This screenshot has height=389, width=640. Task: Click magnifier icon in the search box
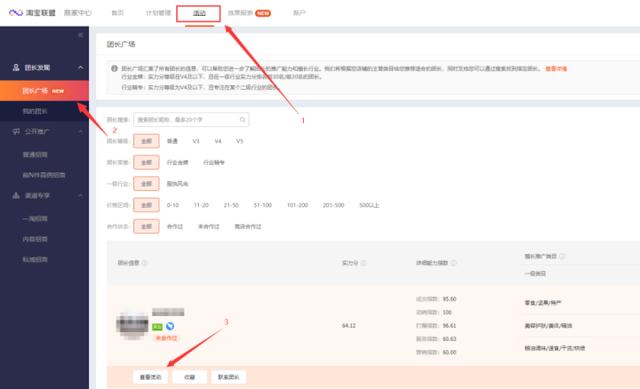[242, 120]
